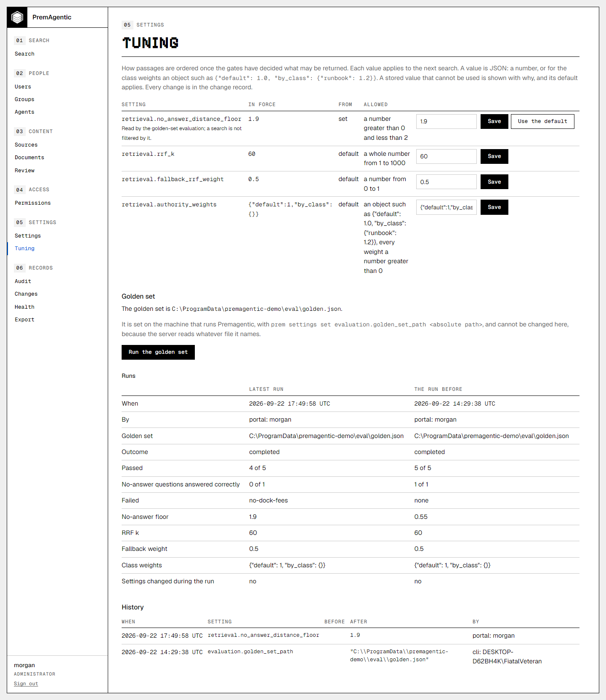Open the Search page in sidebar
The height and width of the screenshot is (700, 606).
pos(25,54)
